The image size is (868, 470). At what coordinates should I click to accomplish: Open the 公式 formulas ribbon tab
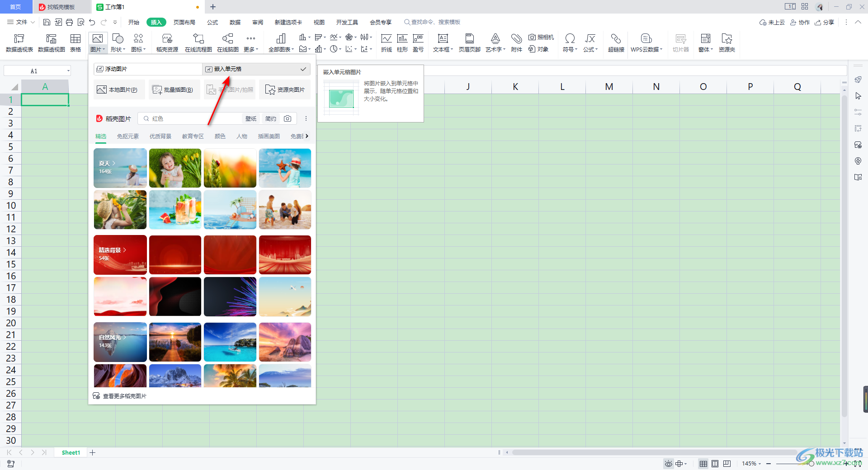point(212,22)
